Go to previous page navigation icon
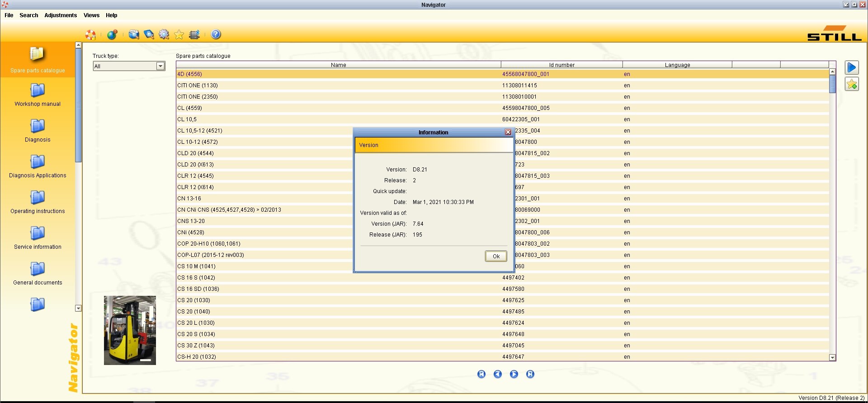868x403 pixels. point(498,374)
